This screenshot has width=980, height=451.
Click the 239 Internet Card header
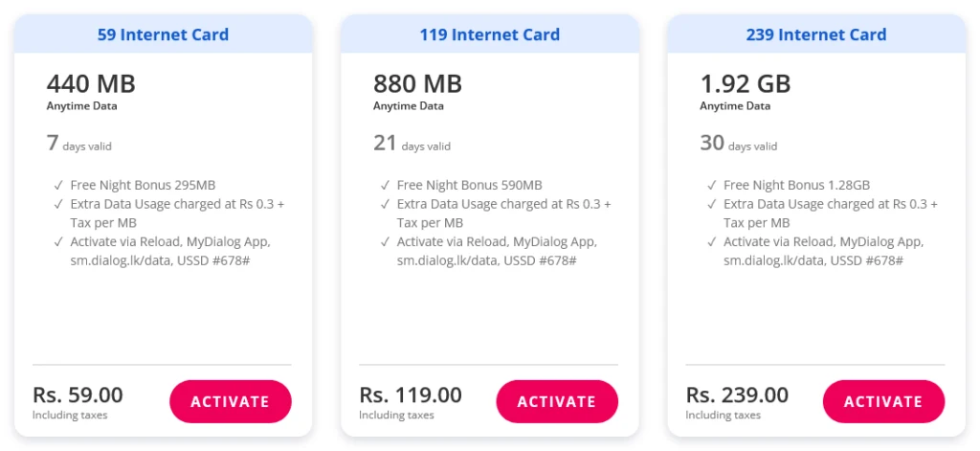816,34
